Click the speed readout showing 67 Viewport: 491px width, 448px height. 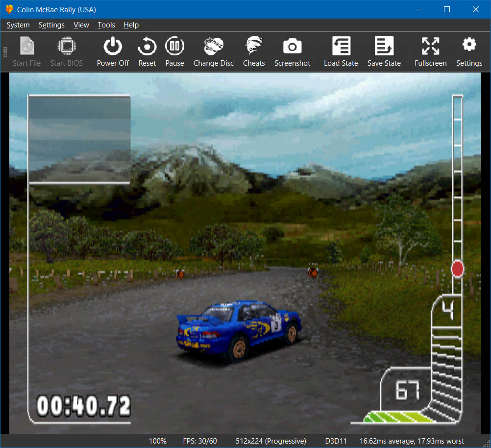coord(407,390)
